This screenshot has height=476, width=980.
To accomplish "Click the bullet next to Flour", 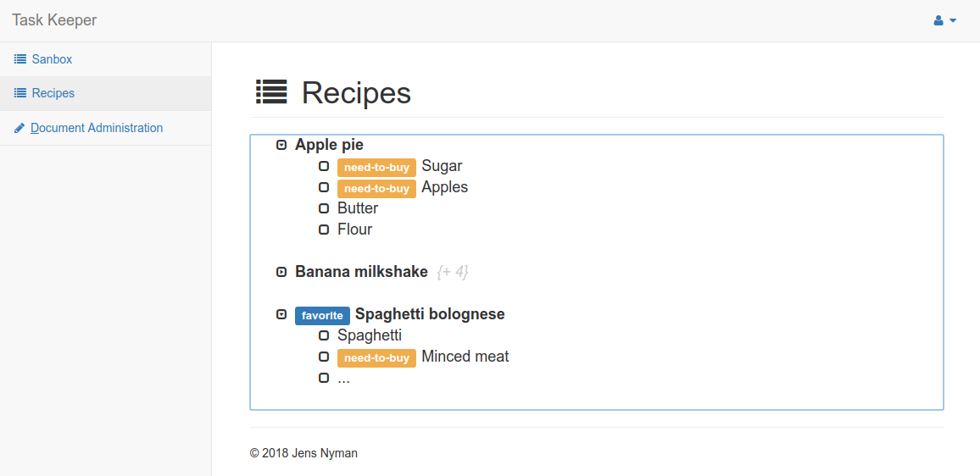I will [x=324, y=230].
